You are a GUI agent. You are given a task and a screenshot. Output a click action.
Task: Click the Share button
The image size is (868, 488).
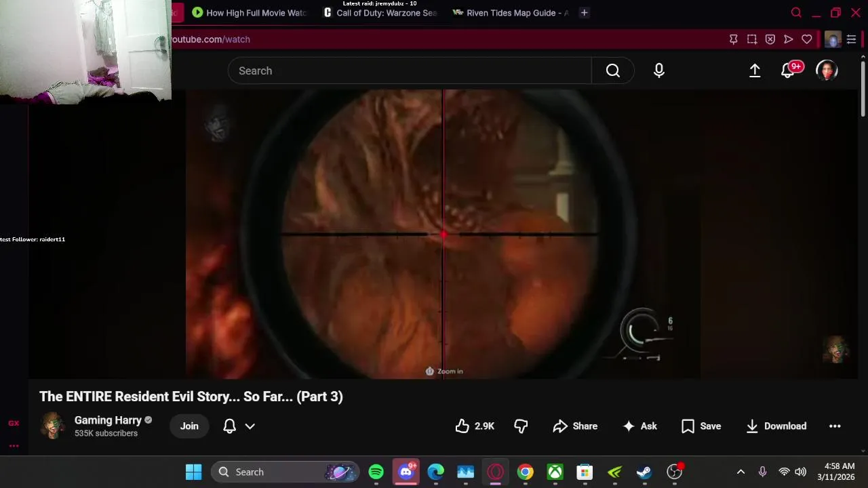pyautogui.click(x=575, y=426)
